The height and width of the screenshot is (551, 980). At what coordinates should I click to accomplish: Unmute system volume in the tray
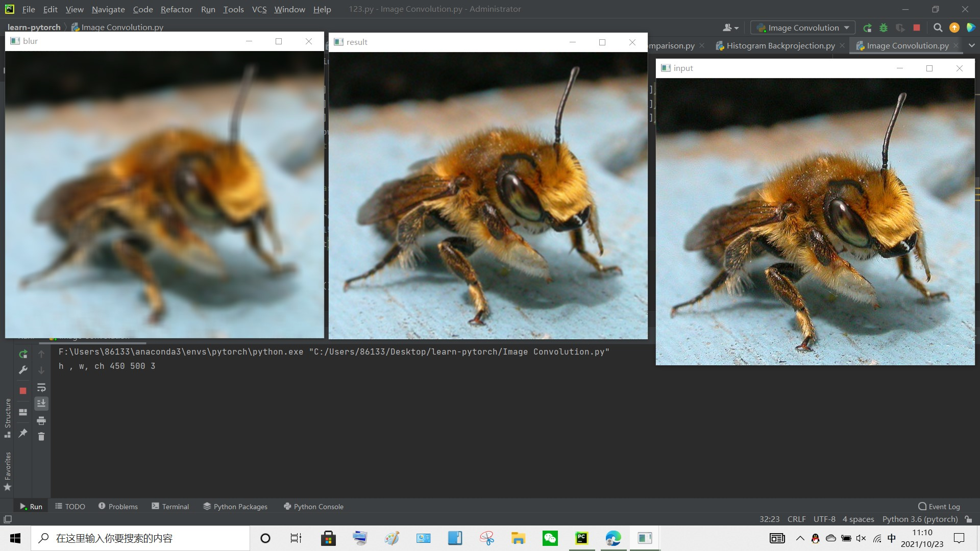(862, 538)
